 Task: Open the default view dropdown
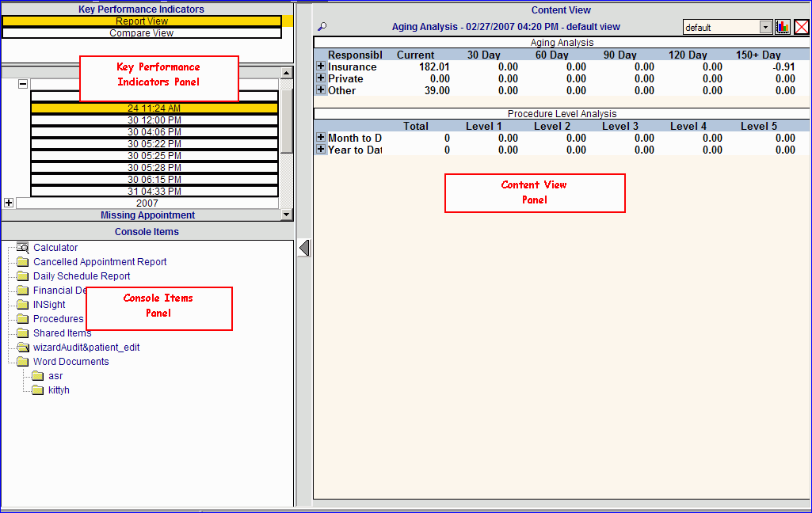765,27
